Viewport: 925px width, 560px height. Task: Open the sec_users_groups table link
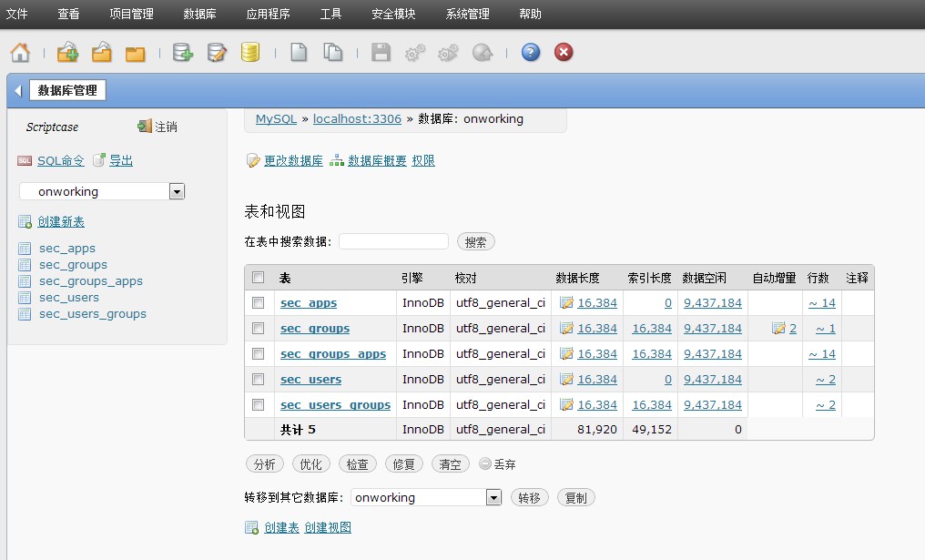tap(335, 405)
